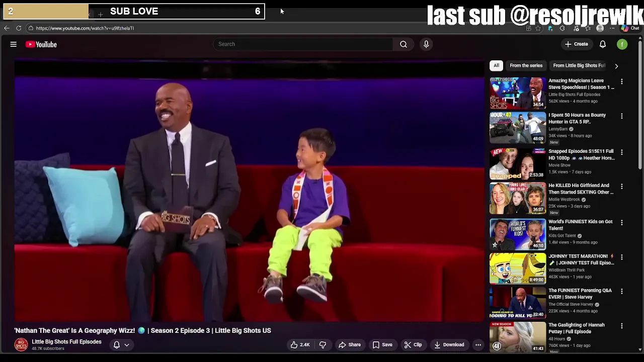This screenshot has height=362, width=644.
Task: Open JOHNNY TEST MARATHON thumbnail
Action: tap(518, 269)
